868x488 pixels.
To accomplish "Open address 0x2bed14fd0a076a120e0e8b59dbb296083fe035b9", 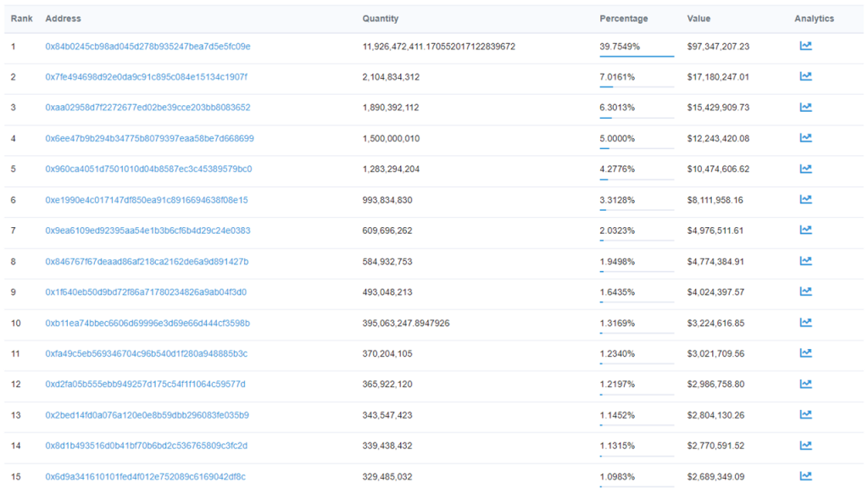I will [147, 414].
